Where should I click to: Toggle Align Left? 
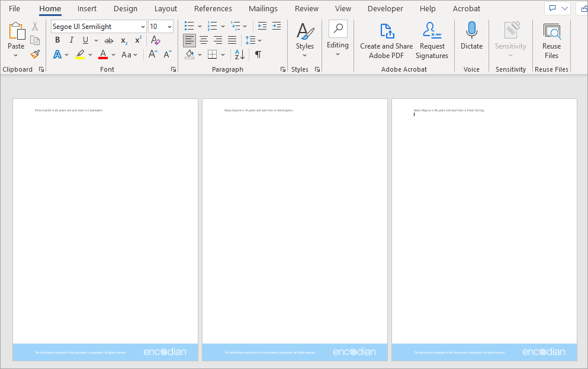coord(189,40)
